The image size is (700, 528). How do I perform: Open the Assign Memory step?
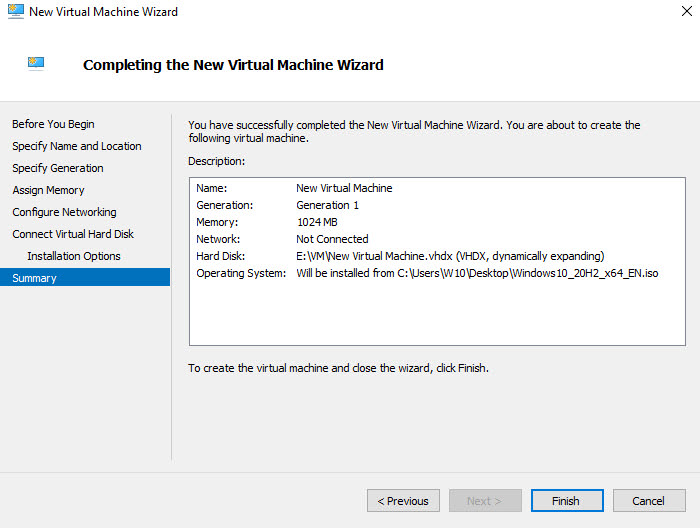click(48, 190)
